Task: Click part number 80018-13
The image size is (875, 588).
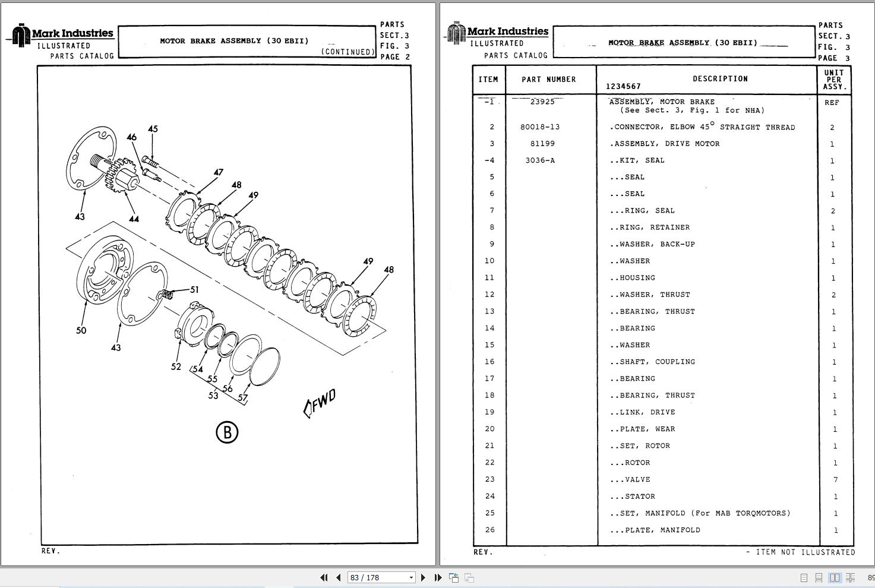Action: pyautogui.click(x=540, y=127)
